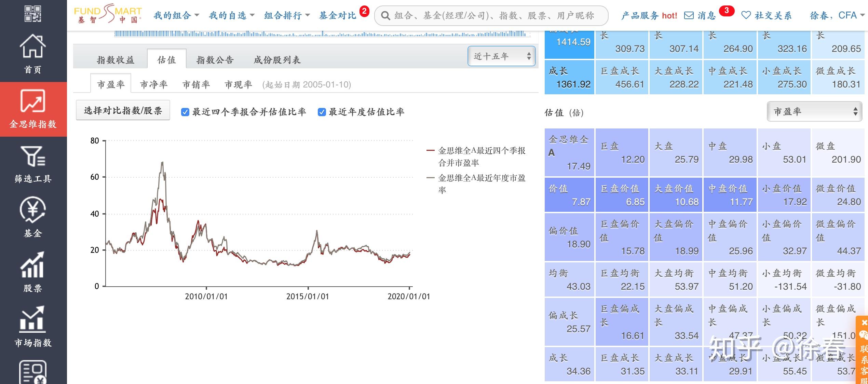The width and height of the screenshot is (868, 384).
Task: Click 偏价值 cell 18.90
Action: coord(569,237)
